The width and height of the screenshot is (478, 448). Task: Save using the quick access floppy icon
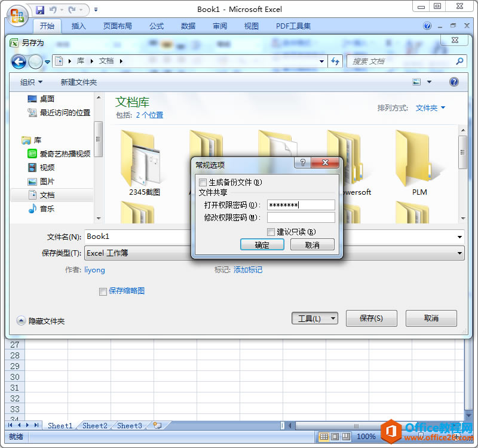40,10
